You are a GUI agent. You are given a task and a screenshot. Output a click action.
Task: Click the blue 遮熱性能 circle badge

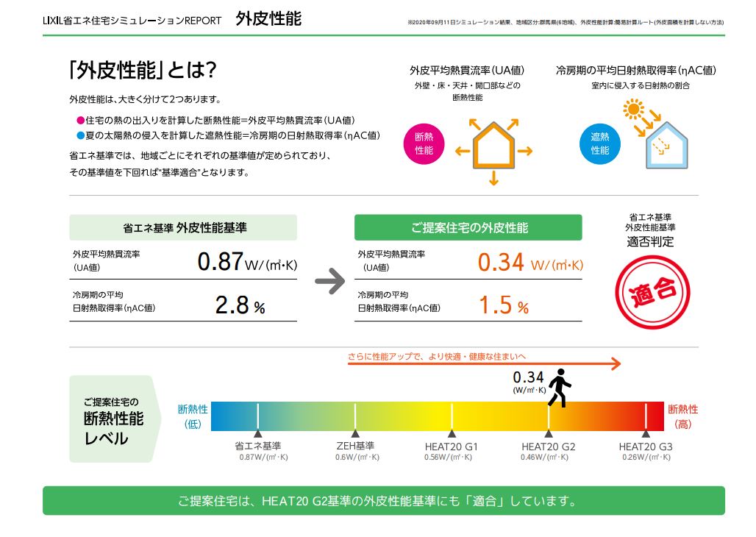tap(600, 143)
